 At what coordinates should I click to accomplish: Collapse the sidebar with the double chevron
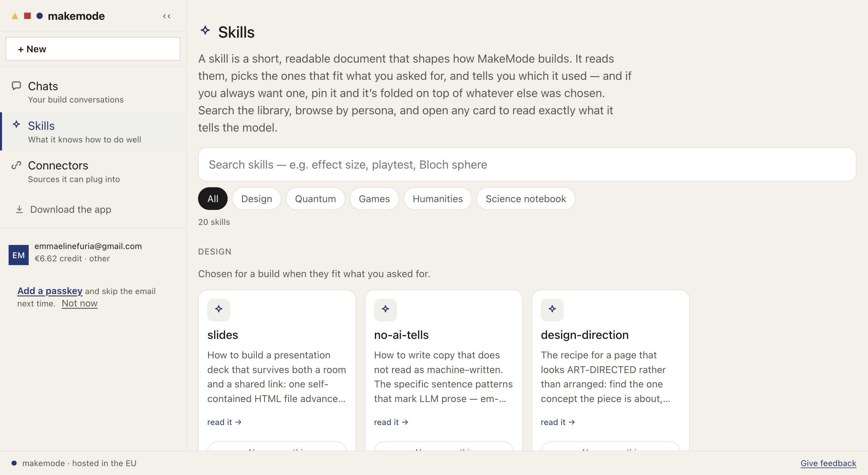pos(166,16)
